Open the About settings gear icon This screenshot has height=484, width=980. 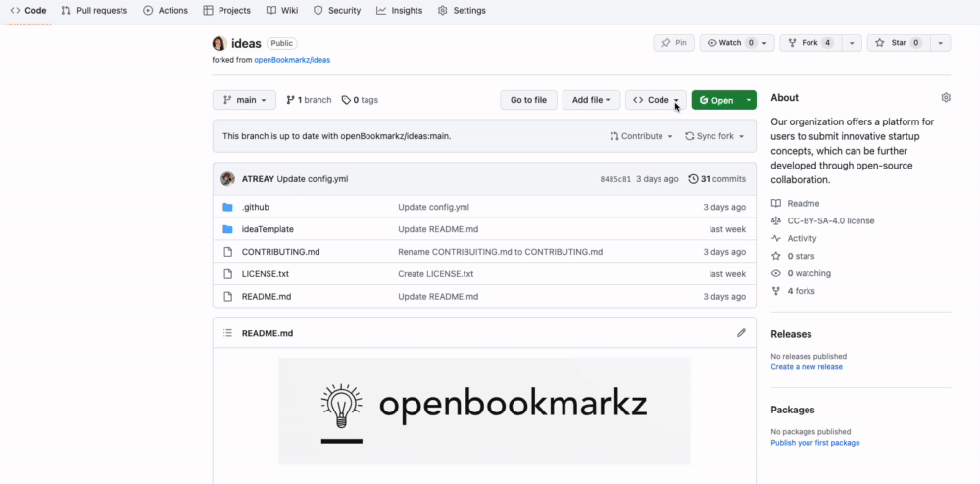(946, 97)
